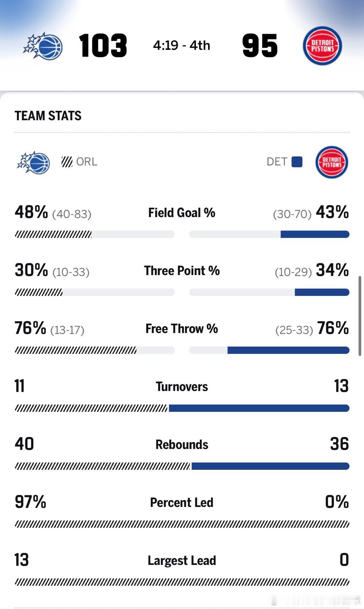Image resolution: width=364 pixels, height=609 pixels.
Task: Select the Free Throw % stat label
Action: [x=181, y=328]
